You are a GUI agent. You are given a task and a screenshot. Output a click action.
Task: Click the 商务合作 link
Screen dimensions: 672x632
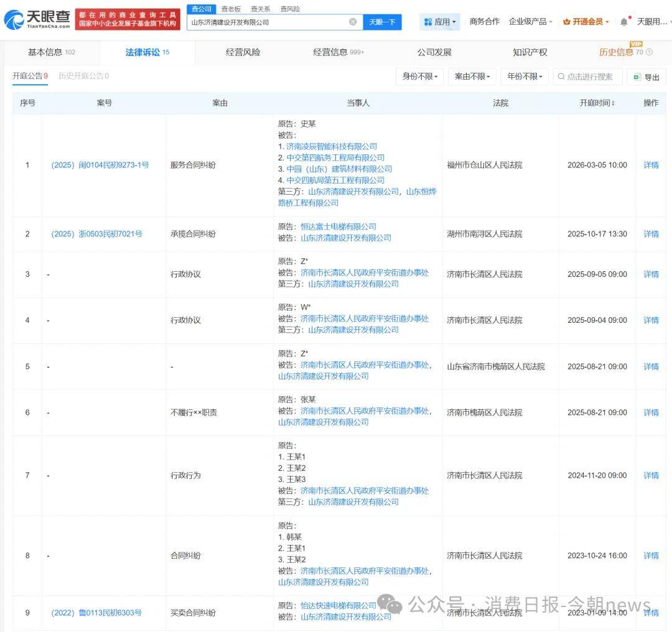[484, 21]
